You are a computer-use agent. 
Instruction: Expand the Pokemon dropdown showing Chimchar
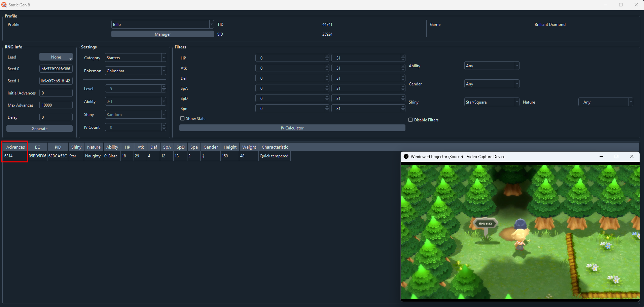(135, 71)
